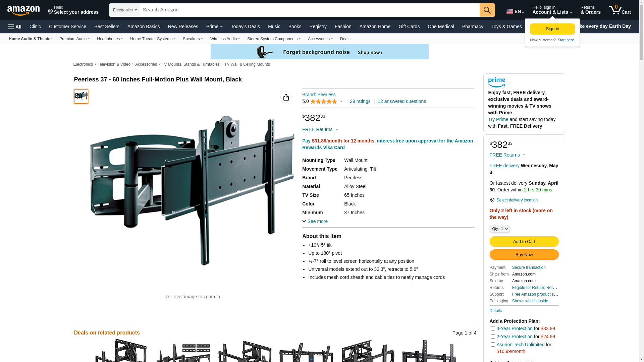Click the Add to Cart button
Screen dimensions: 644x362
[524, 242]
